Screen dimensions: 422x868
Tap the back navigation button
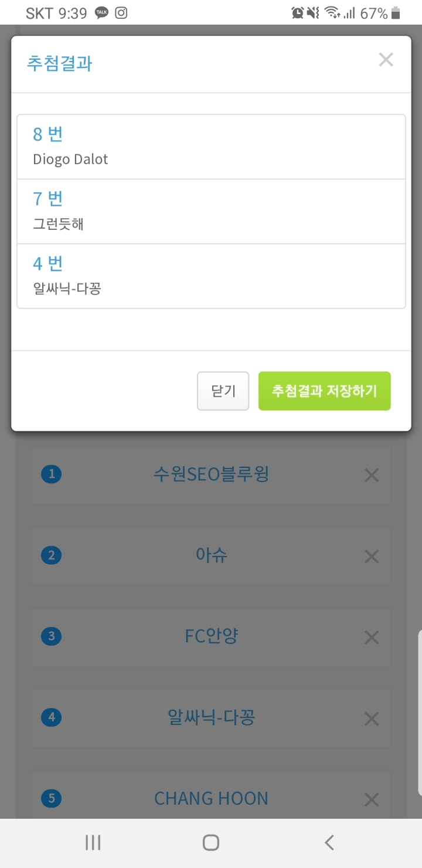pos(329,842)
